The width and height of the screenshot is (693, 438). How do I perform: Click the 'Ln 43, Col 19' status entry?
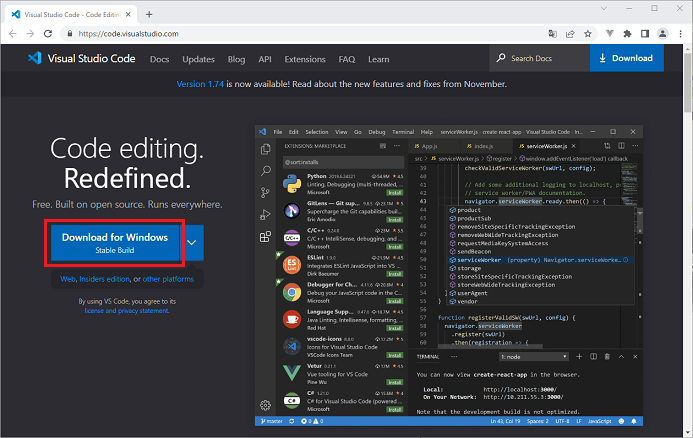[505, 421]
